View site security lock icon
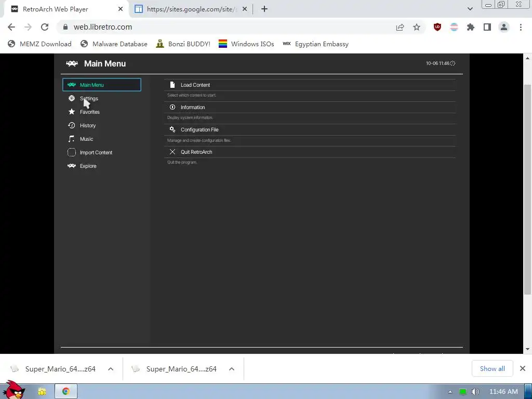The height and width of the screenshot is (399, 532). pos(65,27)
